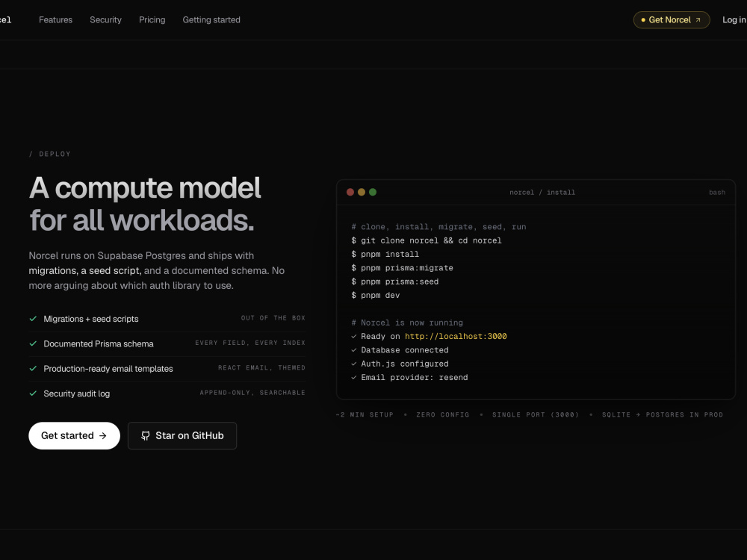
Task: Click the SINGLE PORT (3000) label
Action: (x=536, y=414)
